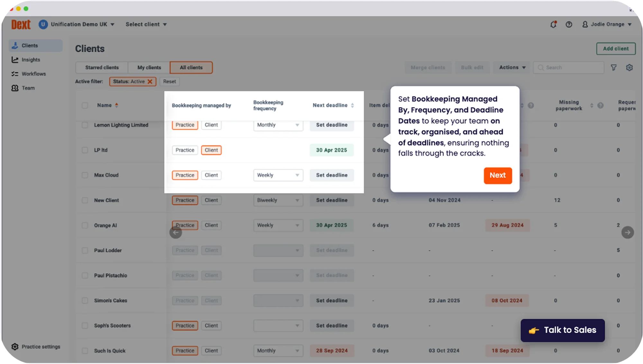Click LP ltd deadline 30 Apr 2025

click(x=331, y=150)
